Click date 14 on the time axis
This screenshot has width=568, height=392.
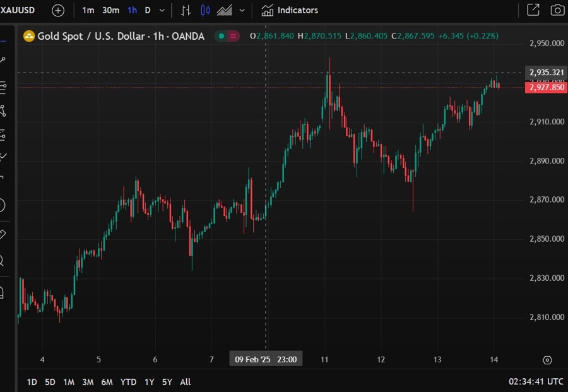pos(494,360)
